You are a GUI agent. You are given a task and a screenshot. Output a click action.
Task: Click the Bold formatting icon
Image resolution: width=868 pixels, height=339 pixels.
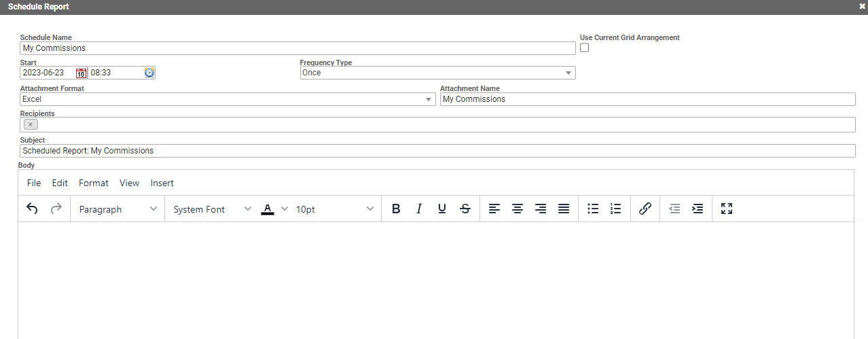(x=396, y=209)
